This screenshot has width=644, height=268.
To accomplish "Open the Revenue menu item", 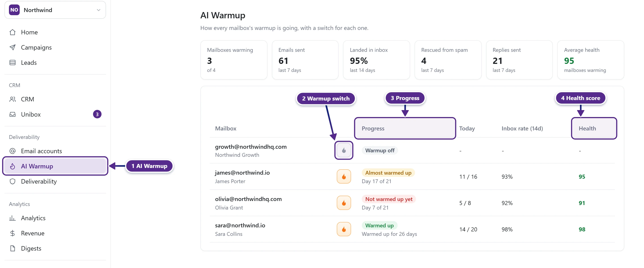I will tap(55, 233).
